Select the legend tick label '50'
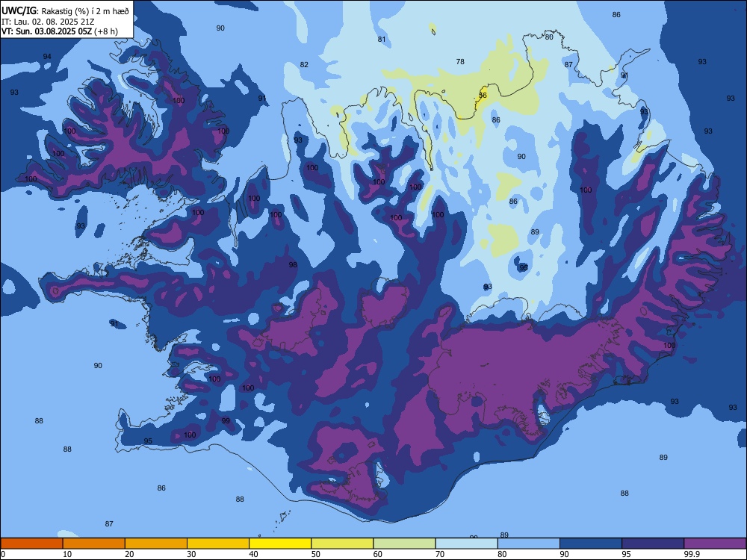Screen dimensions: 747x560 (x=315, y=554)
